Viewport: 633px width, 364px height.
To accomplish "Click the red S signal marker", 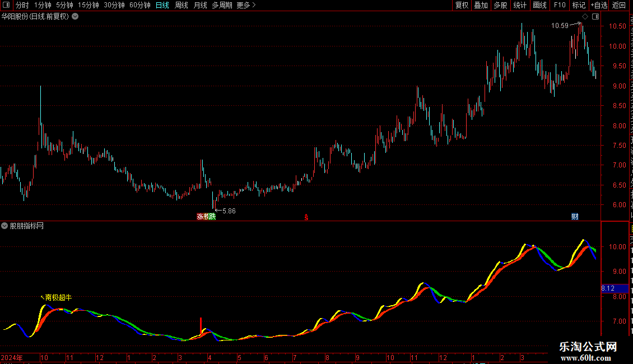I will pos(306,217).
